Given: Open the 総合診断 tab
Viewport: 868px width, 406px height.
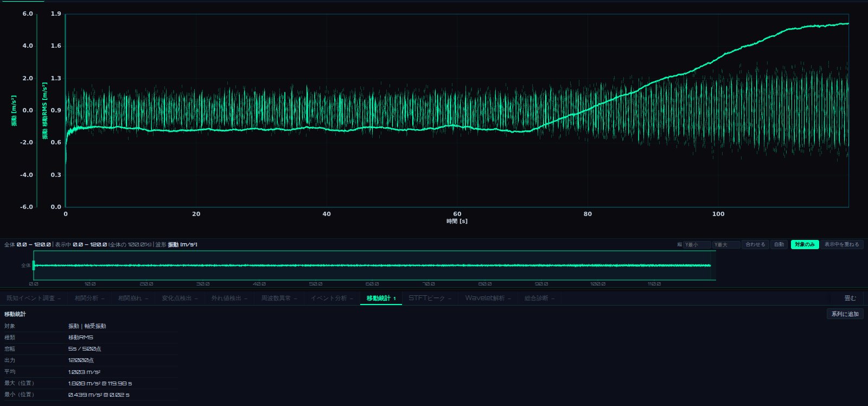Looking at the screenshot, I should point(540,299).
